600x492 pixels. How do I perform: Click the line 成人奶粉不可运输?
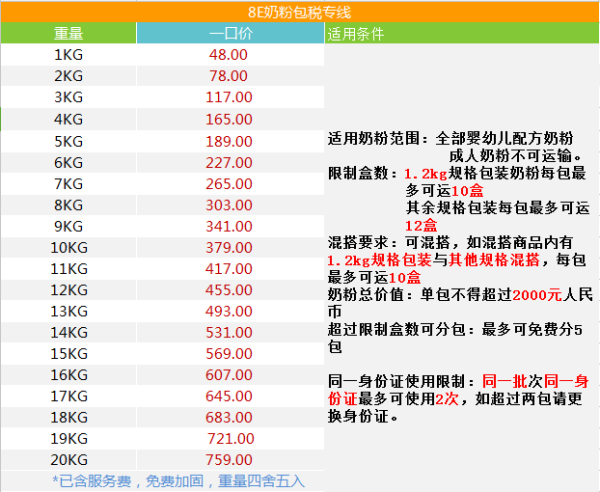pos(516,156)
